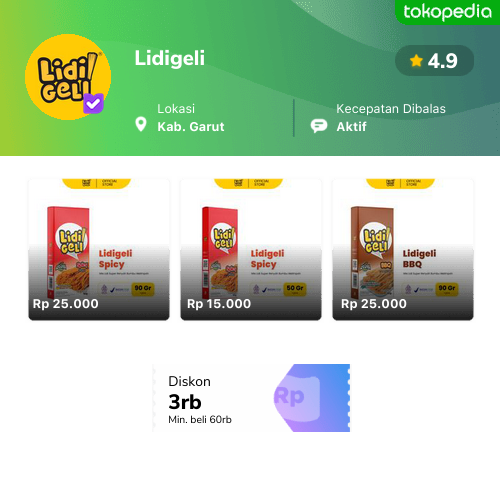Click the Aktif reply status text
This screenshot has height=500, width=500.
click(351, 127)
